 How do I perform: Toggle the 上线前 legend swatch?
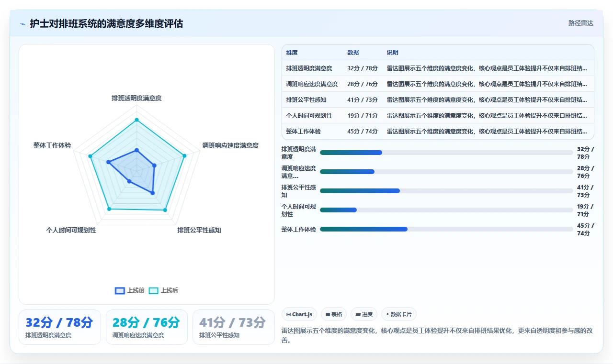pyautogui.click(x=120, y=291)
